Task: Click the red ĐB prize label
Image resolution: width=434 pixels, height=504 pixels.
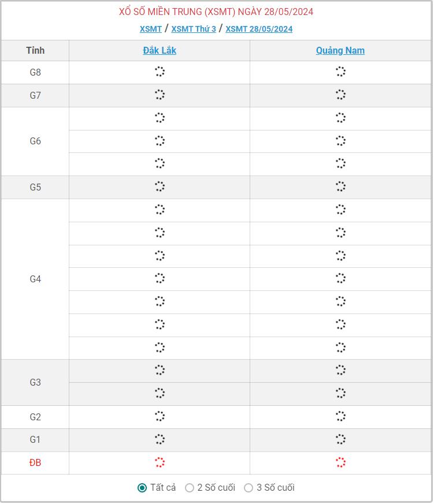Action: tap(35, 463)
